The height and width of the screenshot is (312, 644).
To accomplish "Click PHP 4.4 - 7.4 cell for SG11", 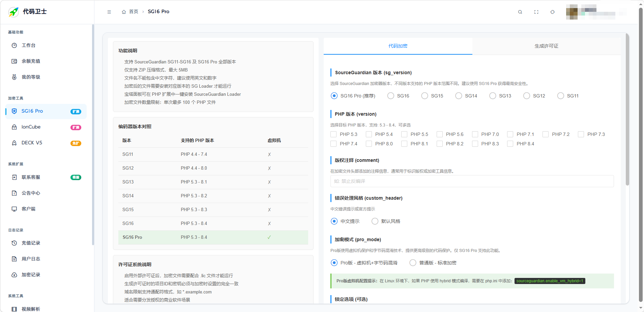I will click(x=194, y=154).
